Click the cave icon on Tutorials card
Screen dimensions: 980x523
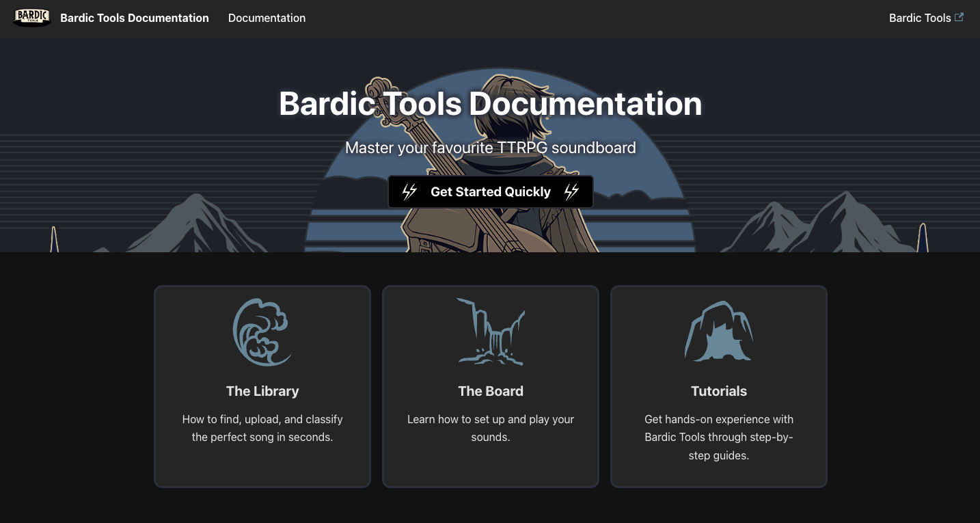718,332
